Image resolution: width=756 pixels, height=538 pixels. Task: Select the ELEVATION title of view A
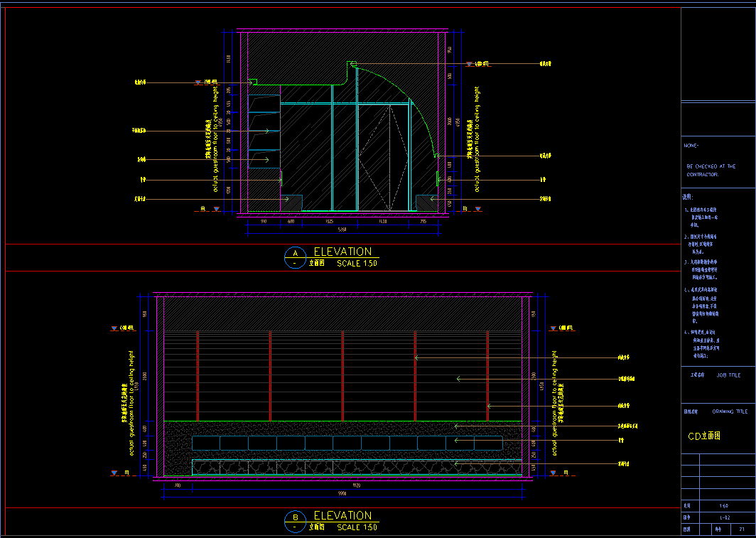pos(342,252)
